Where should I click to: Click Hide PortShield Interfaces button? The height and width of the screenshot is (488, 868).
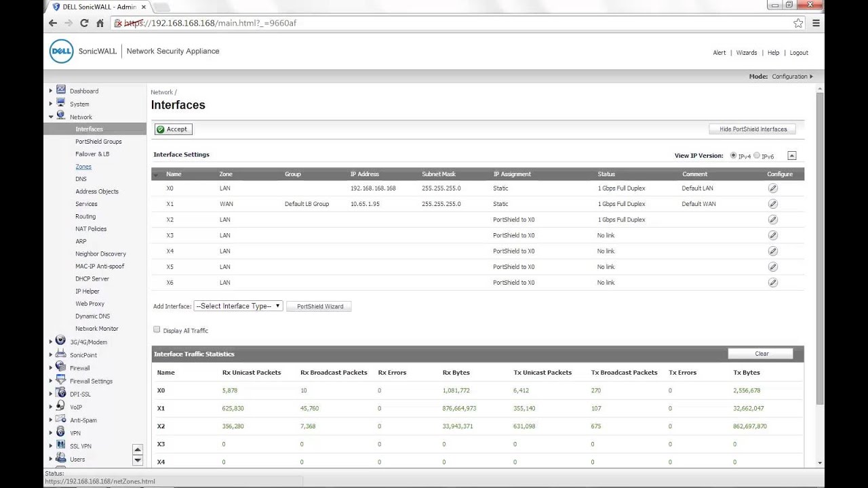(753, 129)
